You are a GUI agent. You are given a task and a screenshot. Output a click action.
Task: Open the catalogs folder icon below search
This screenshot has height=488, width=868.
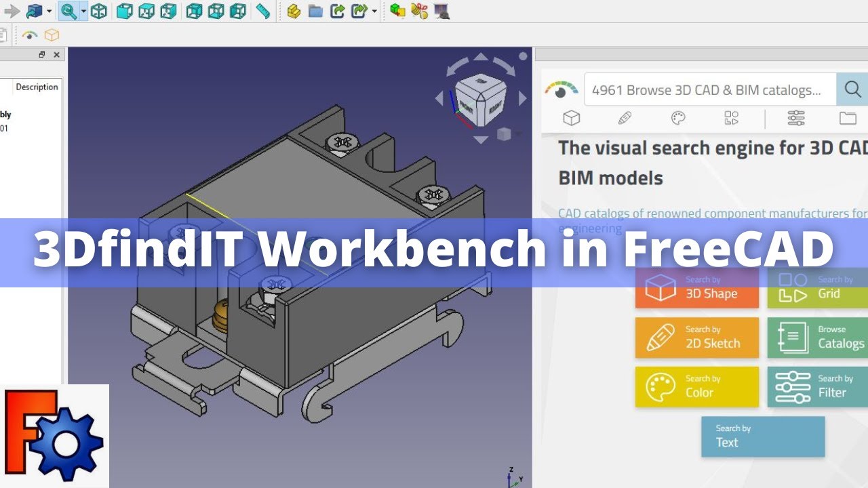point(848,118)
